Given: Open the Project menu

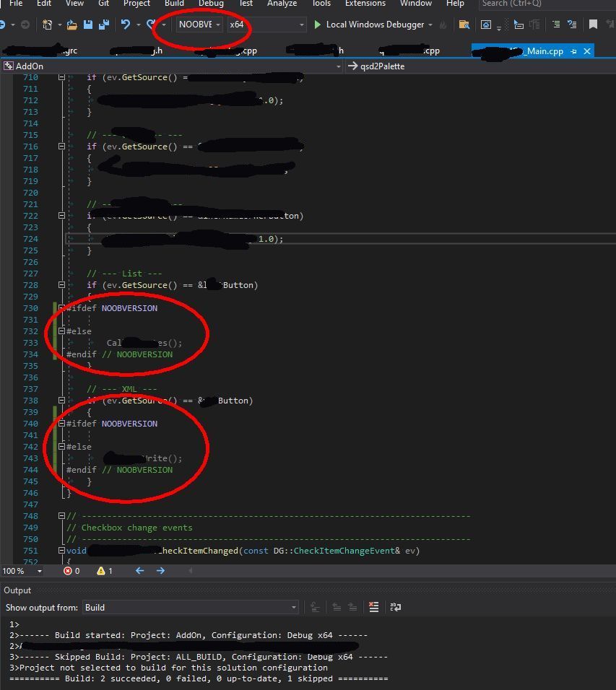Looking at the screenshot, I should (x=136, y=4).
